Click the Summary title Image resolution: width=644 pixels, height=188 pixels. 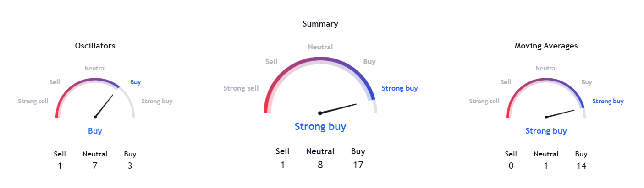point(320,24)
